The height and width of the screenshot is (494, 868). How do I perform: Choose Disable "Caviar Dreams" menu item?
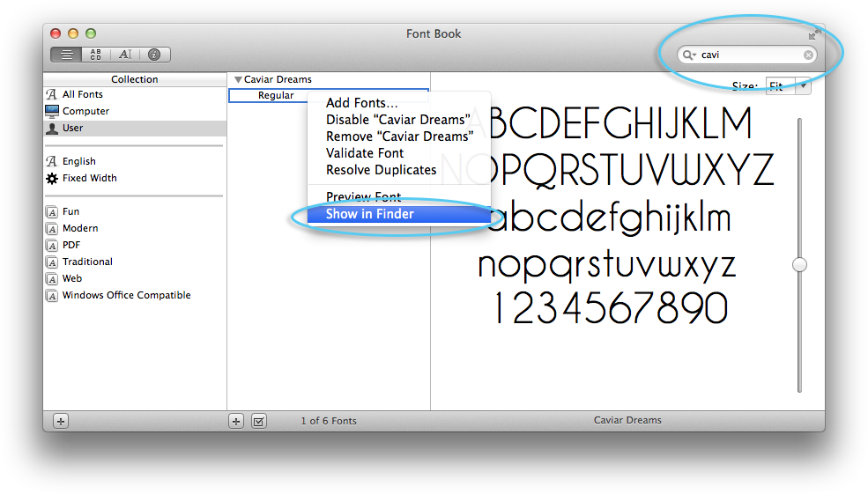(398, 120)
